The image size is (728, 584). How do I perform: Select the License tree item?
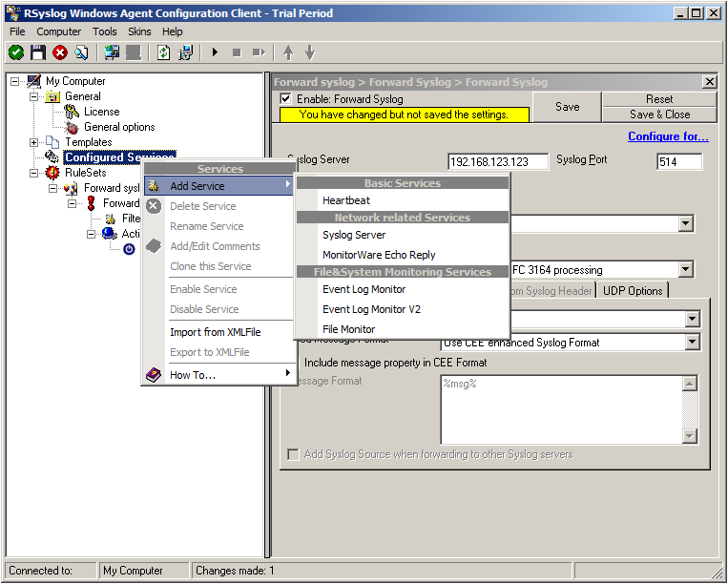coord(101,112)
